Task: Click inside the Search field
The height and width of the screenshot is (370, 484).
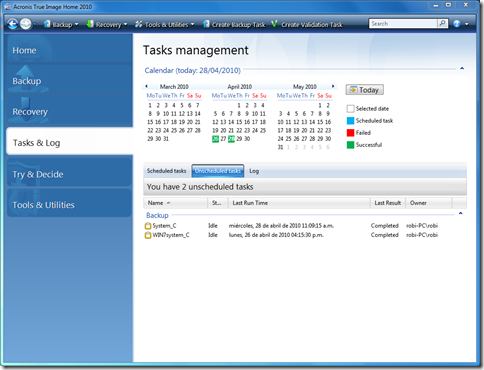Action: point(403,23)
